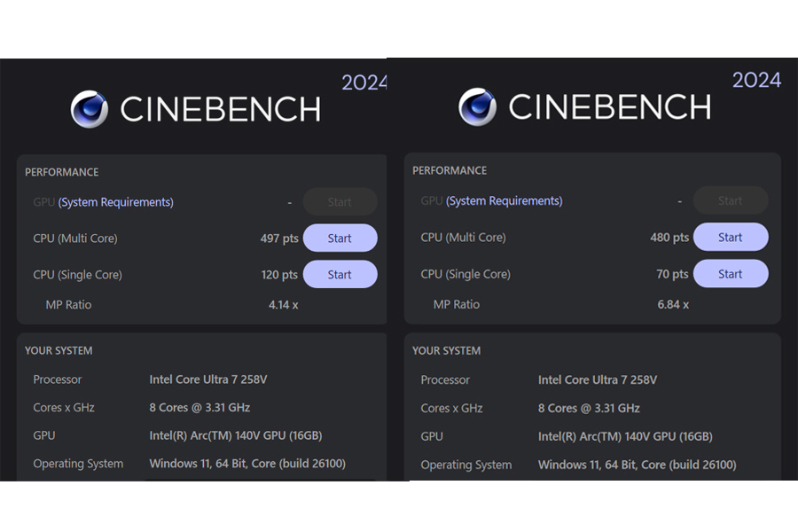Start CPU Multi Core test with 497 pts
Screen dimensions: 798x532
tap(340, 238)
